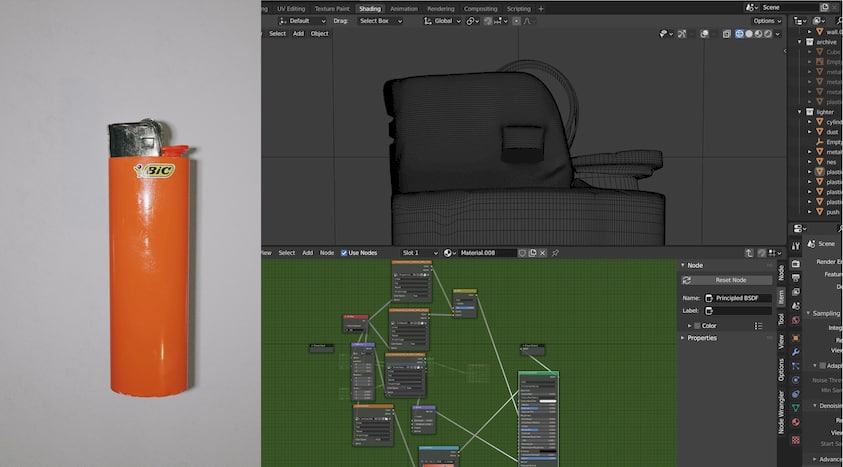Expand the Color subpanel

click(x=690, y=326)
